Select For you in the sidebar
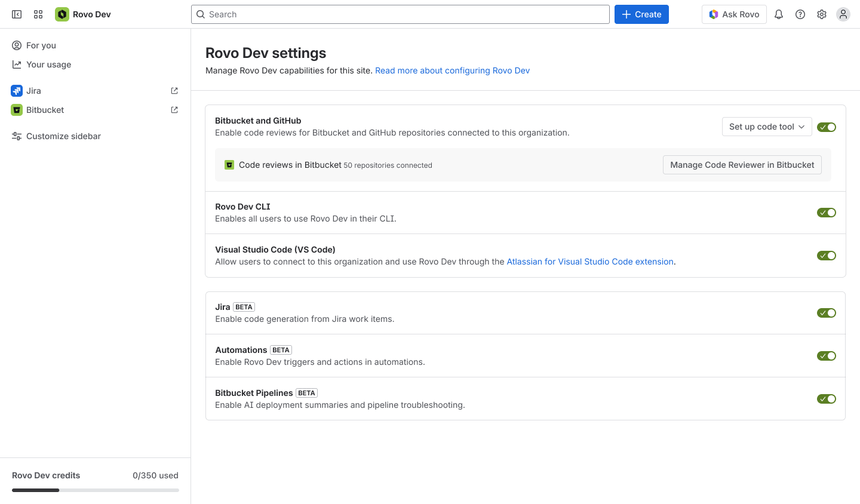Viewport: 860px width, 504px height. click(x=40, y=45)
